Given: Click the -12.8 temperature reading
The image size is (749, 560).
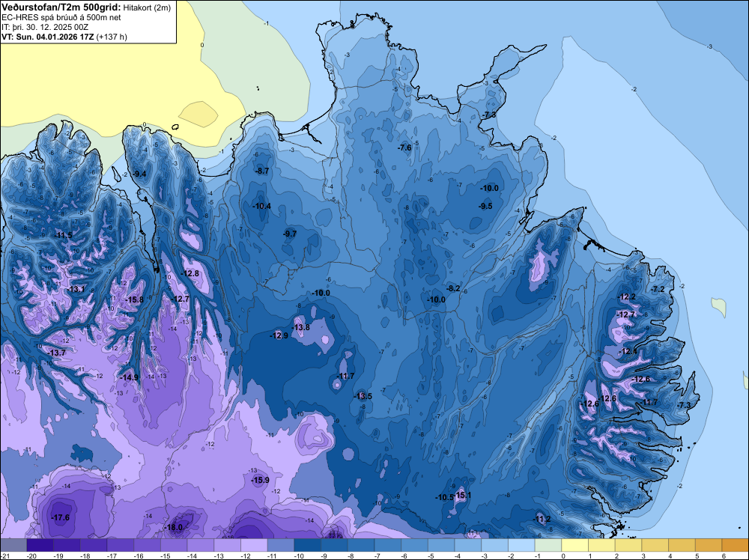Looking at the screenshot, I should coord(189,273).
